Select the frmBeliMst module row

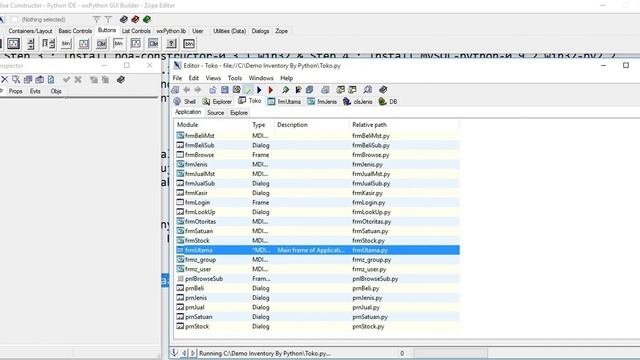click(x=318, y=136)
